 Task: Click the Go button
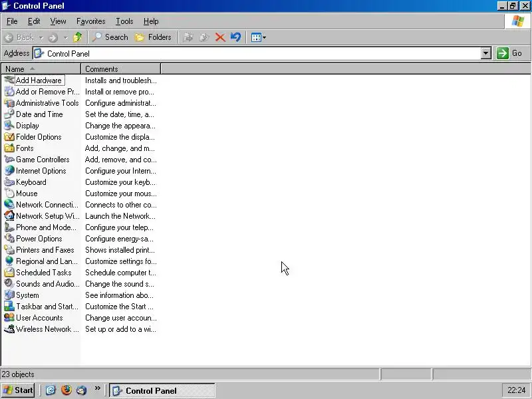[x=509, y=53]
